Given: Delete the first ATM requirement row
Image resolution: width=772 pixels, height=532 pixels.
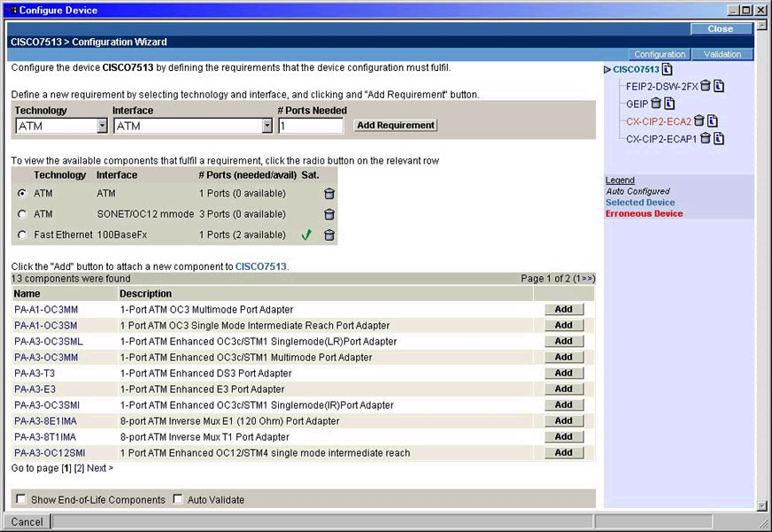Looking at the screenshot, I should pyautogui.click(x=329, y=194).
